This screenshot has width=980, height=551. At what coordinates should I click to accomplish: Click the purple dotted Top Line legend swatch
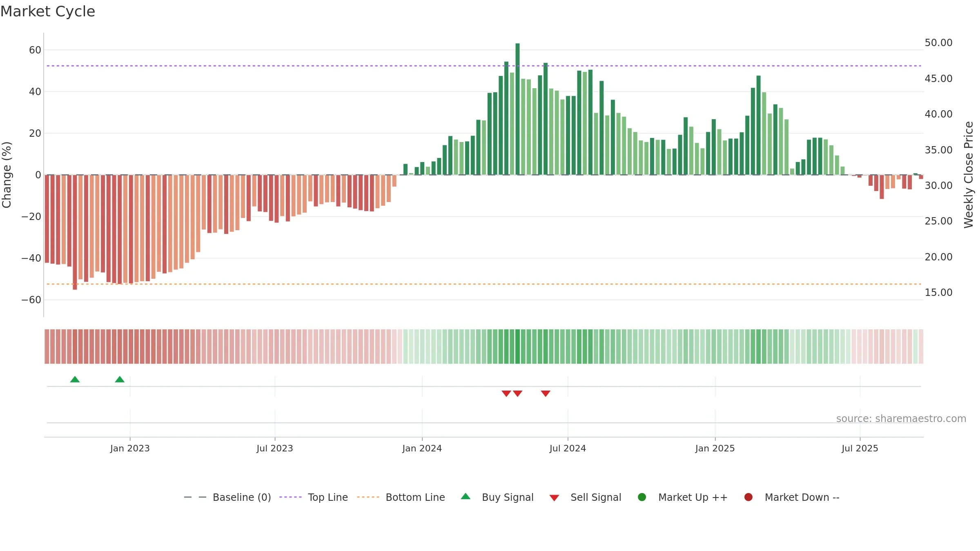coord(290,497)
